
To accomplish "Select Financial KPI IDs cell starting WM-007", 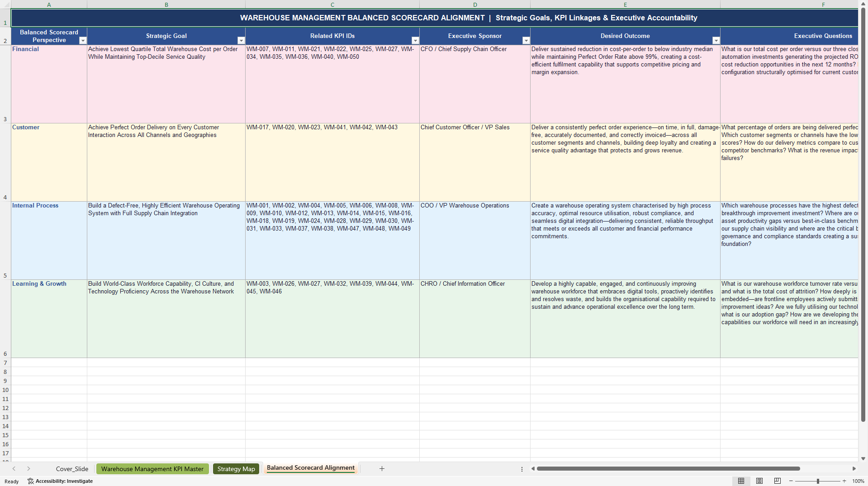I will pos(332,84).
